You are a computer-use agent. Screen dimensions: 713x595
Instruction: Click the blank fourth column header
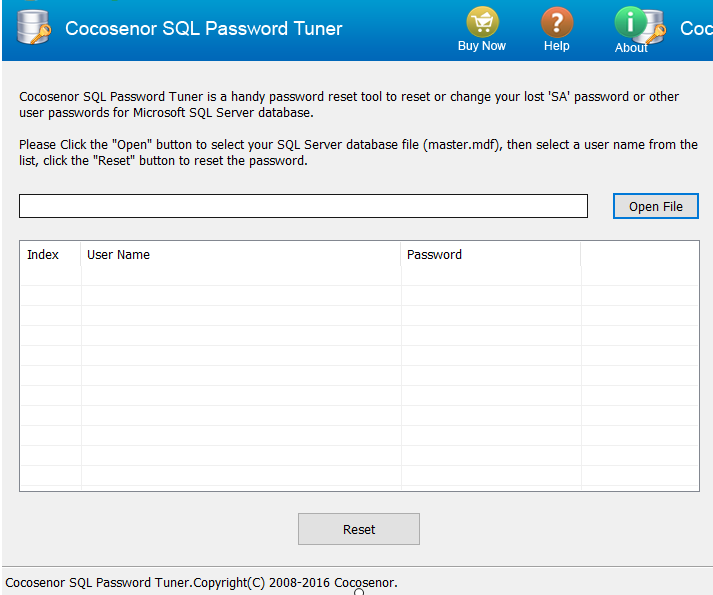(639, 255)
